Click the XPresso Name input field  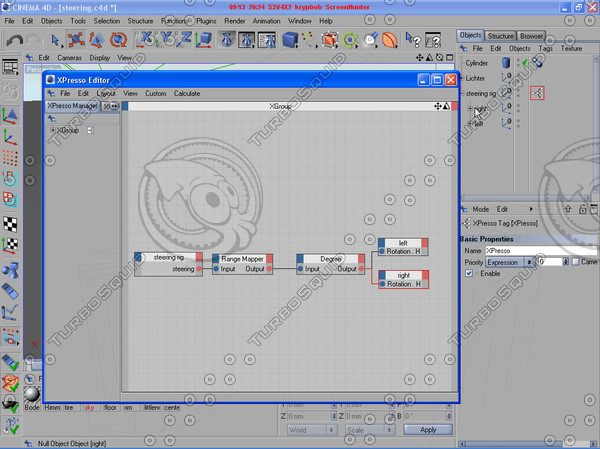tap(541, 251)
